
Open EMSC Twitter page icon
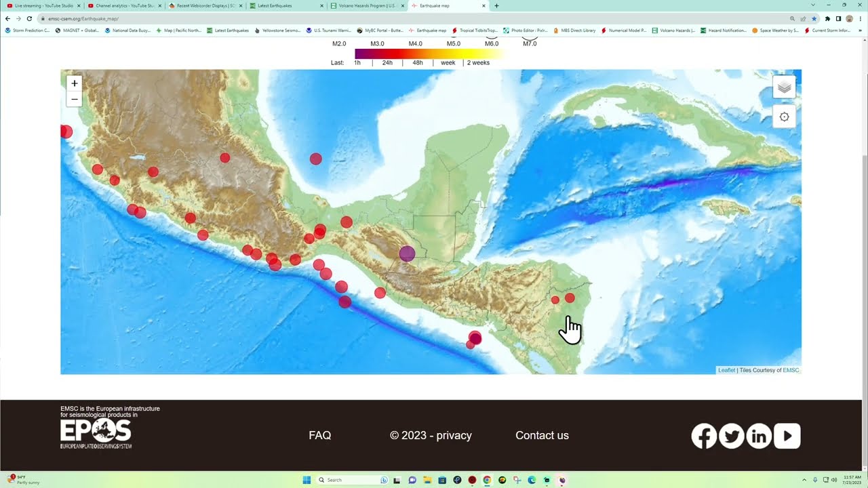coord(732,436)
